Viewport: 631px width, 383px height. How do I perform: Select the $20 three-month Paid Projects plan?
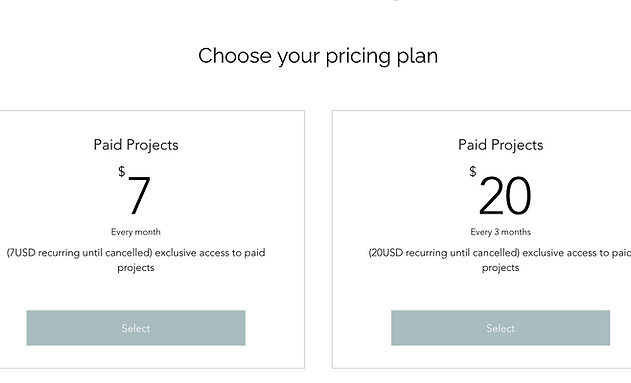tap(500, 328)
